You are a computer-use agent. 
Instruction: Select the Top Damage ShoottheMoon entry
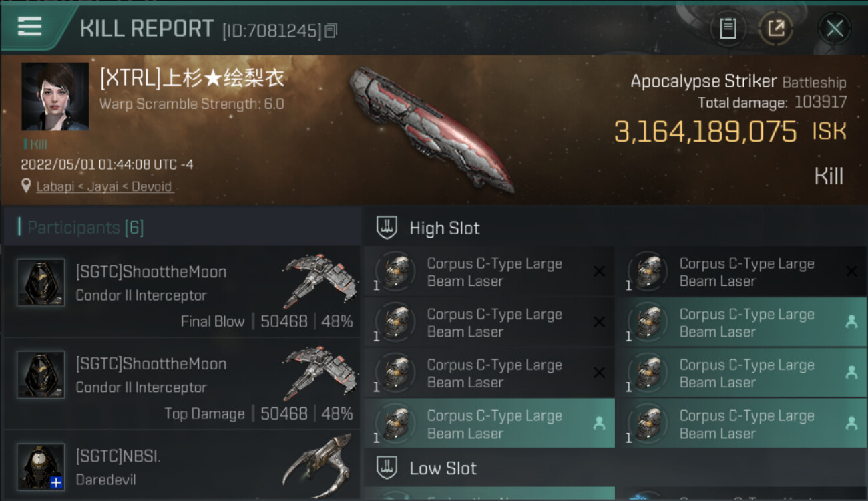182,383
